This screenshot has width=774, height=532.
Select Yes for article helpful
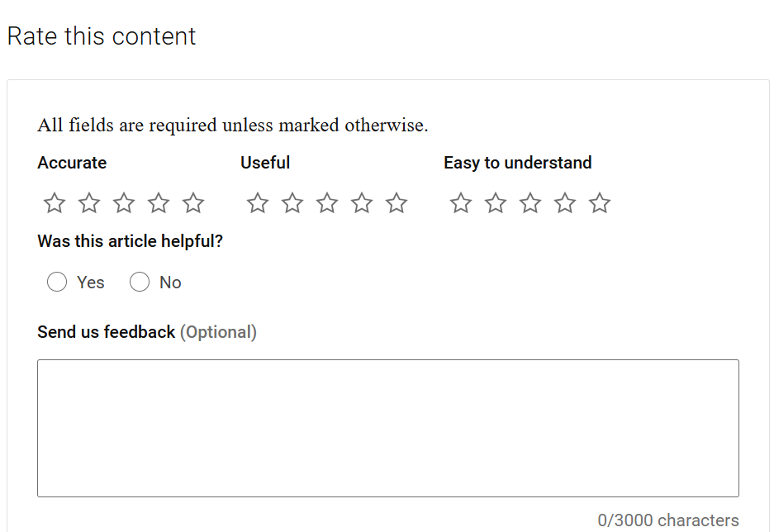[x=57, y=283]
